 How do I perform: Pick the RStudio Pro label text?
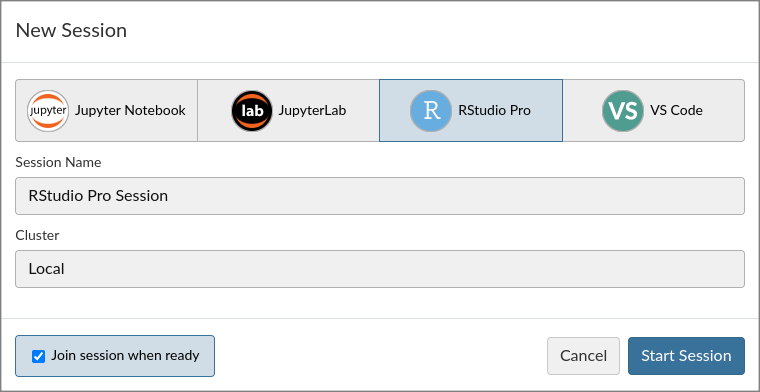pos(494,110)
